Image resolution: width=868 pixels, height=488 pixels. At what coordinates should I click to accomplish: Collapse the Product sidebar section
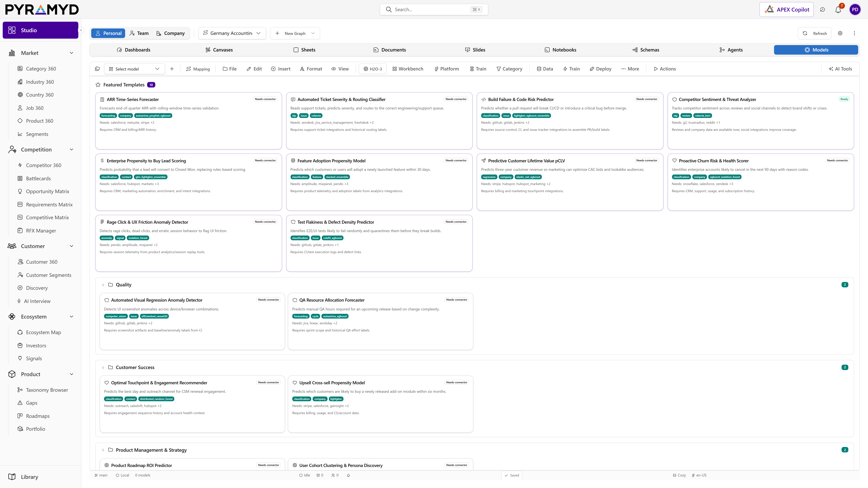71,374
